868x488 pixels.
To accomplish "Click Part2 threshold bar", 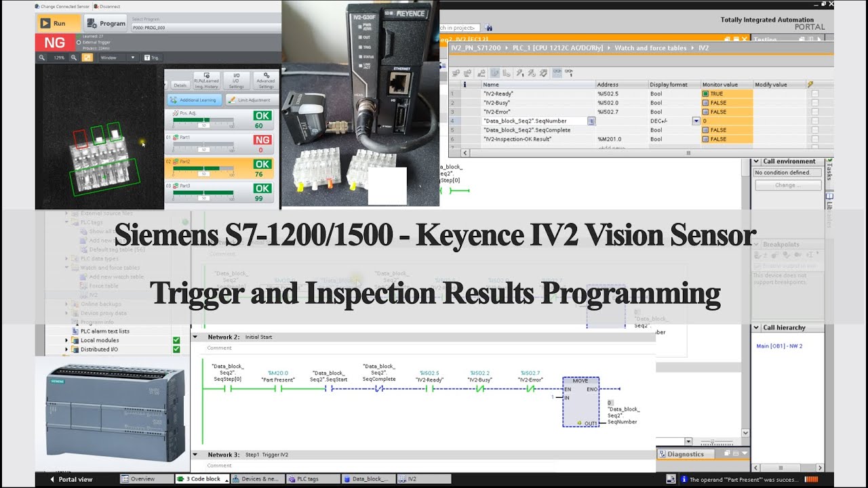I will [x=203, y=169].
